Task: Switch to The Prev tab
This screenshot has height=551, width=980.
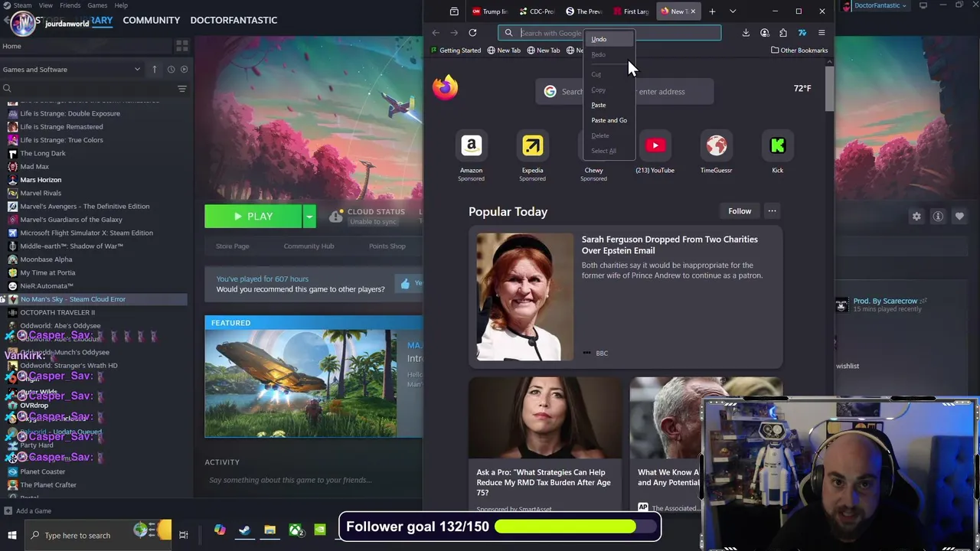Action: pyautogui.click(x=584, y=11)
